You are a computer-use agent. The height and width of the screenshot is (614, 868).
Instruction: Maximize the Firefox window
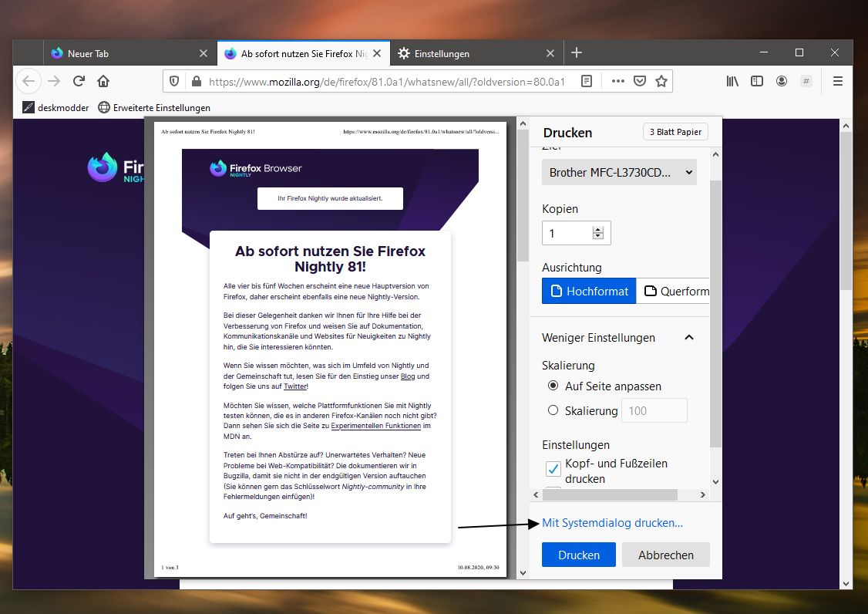tap(799, 52)
